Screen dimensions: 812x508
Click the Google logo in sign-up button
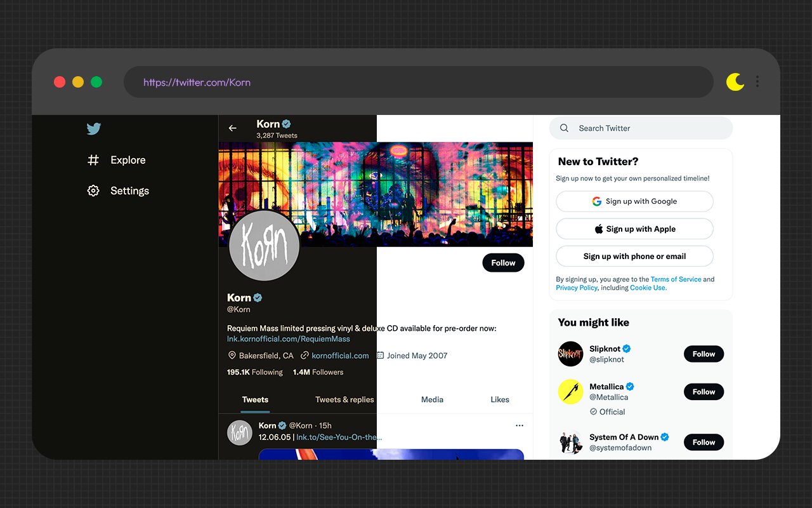pyautogui.click(x=597, y=201)
